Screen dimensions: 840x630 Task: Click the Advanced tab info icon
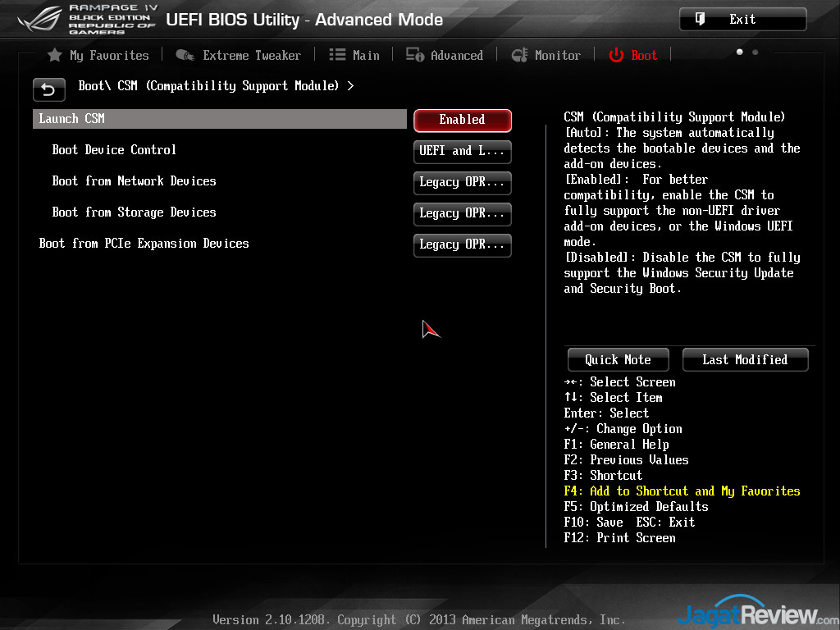click(x=414, y=55)
